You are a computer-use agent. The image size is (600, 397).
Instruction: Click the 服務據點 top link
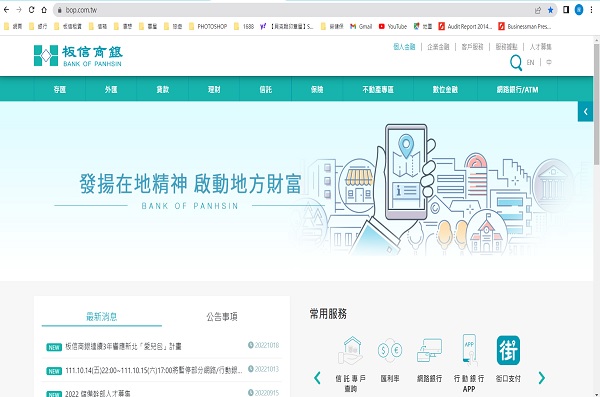pos(506,47)
